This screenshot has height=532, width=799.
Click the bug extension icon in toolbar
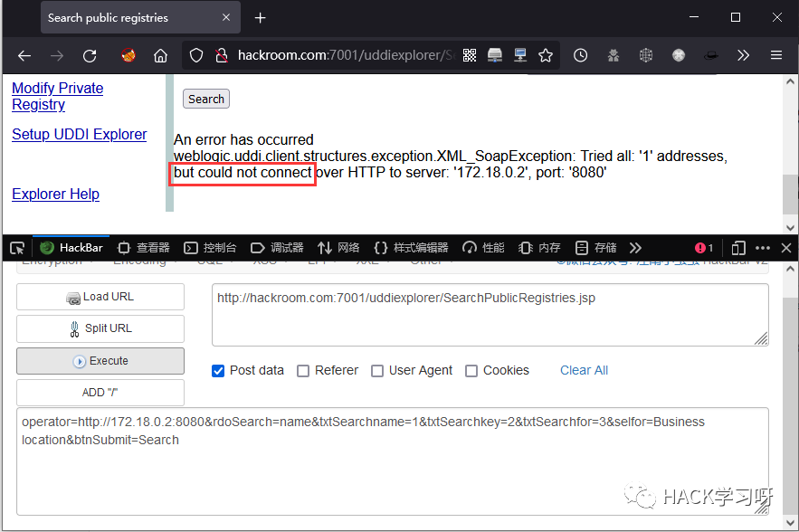click(x=613, y=55)
